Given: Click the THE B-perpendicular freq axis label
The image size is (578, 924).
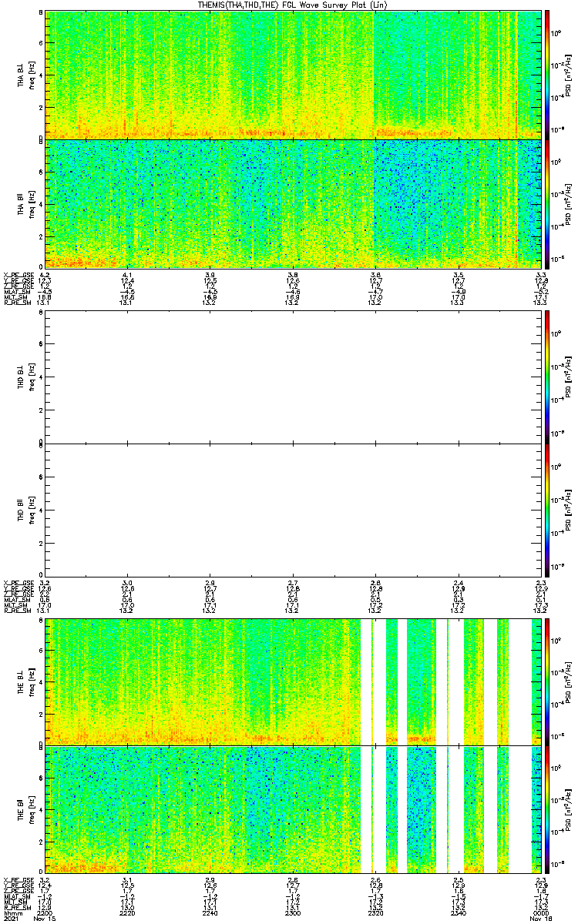Looking at the screenshot, I should tap(32, 681).
